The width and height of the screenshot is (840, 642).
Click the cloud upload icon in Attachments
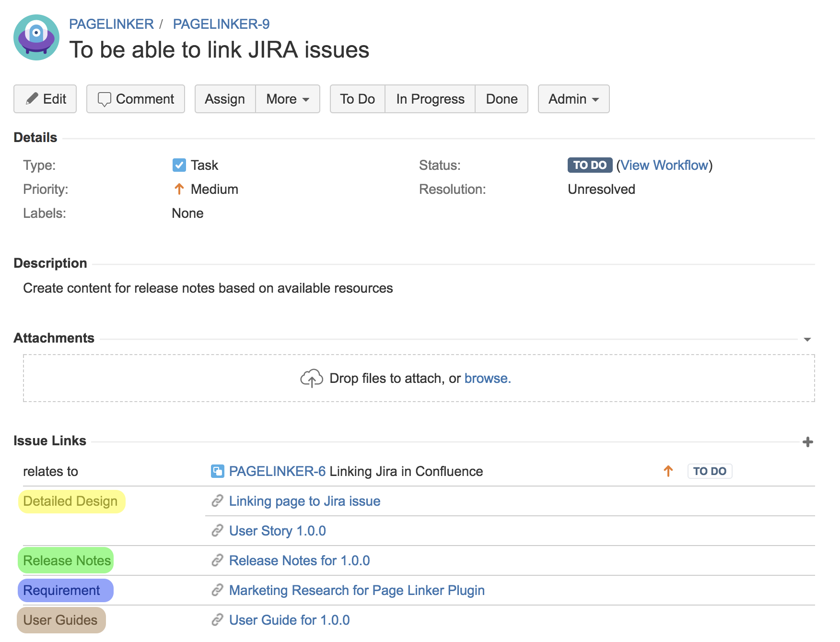(311, 379)
